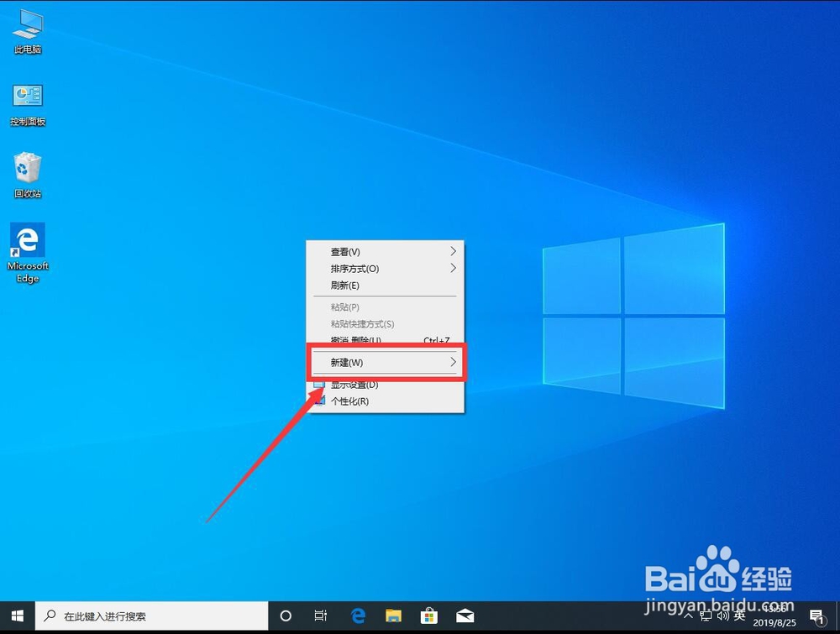
Task: Click the search magnifier icon in taskbar
Action: coord(50,616)
